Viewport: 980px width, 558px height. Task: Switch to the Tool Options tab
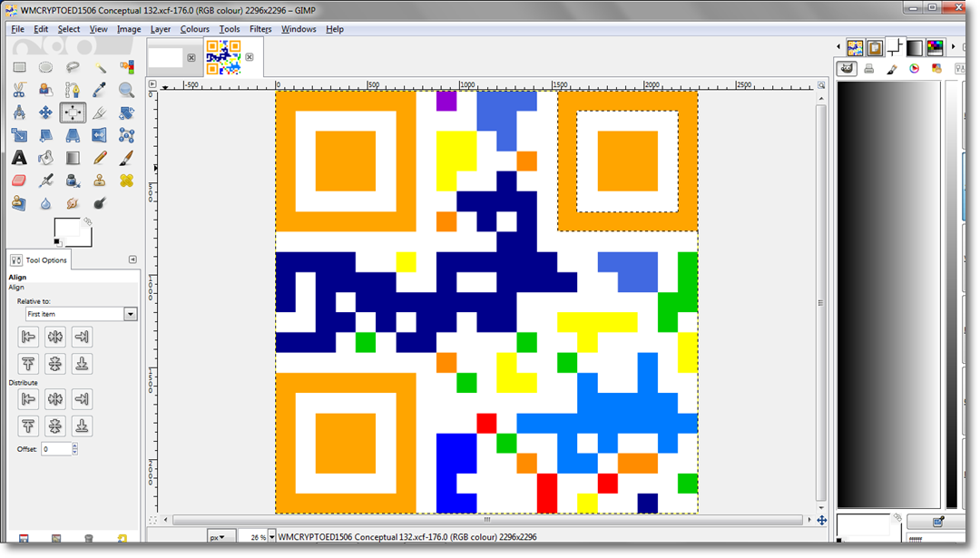coord(39,259)
